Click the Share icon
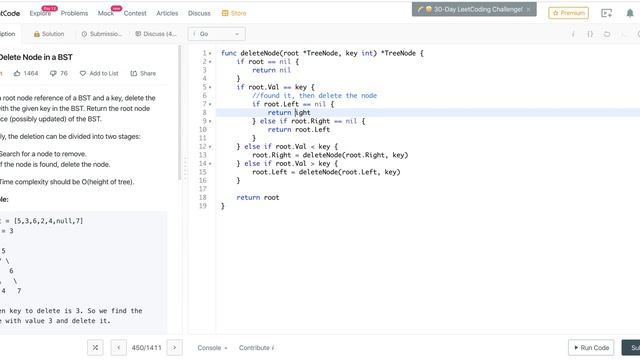The image size is (640, 360). (x=133, y=73)
